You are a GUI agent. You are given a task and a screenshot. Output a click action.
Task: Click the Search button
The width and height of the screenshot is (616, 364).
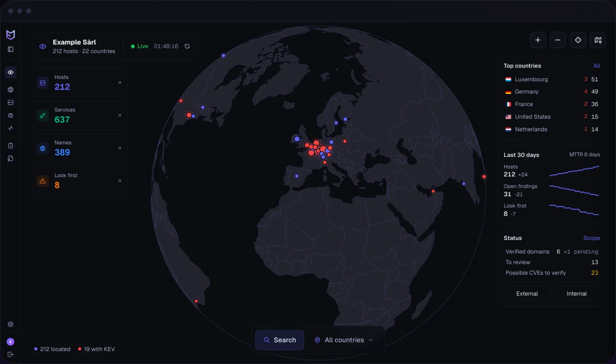pos(280,340)
